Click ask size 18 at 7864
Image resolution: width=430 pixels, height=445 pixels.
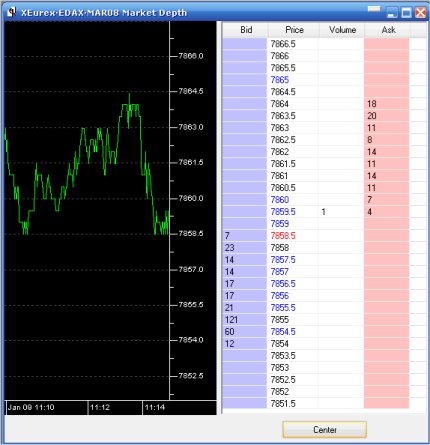coord(386,104)
